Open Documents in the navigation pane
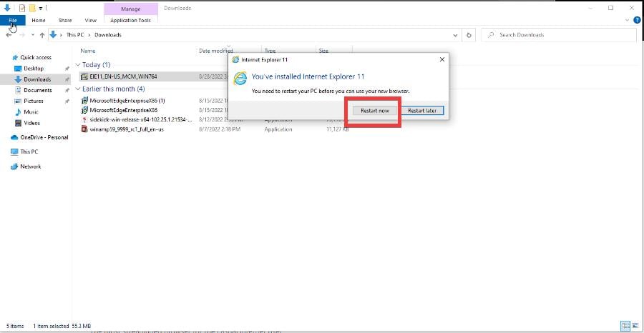 point(37,90)
